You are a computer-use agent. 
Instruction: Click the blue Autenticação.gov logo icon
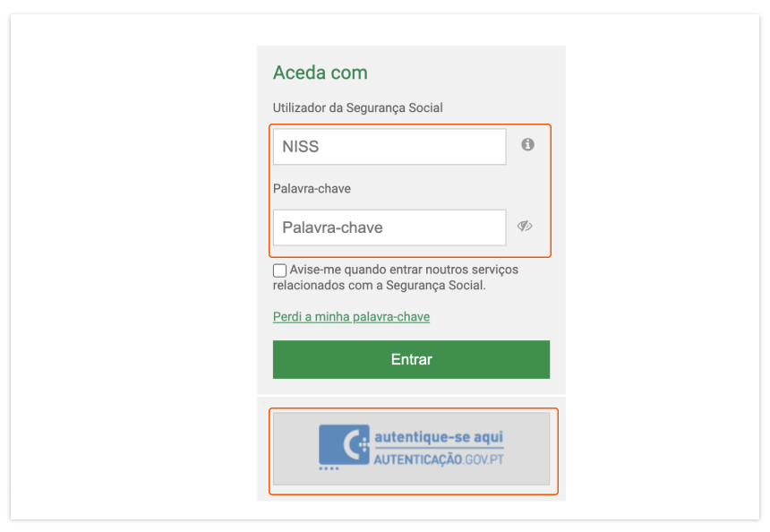[x=344, y=444]
